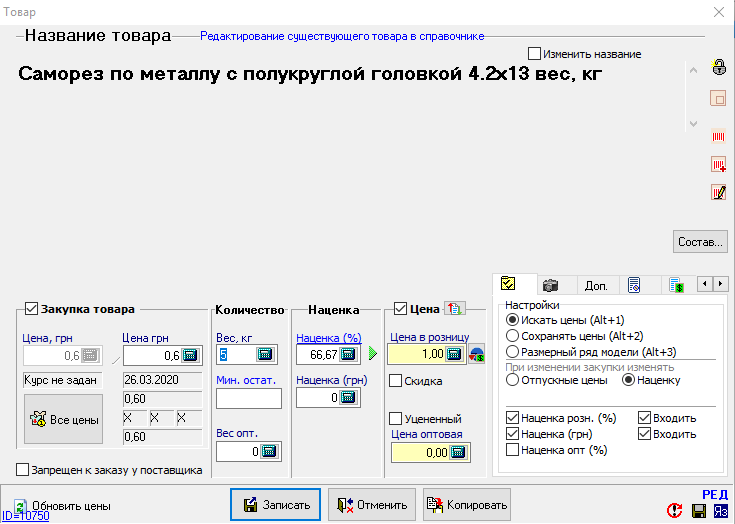Screen dimensions: 735x524
Task: Toggle the Скидка checkbox
Action: (396, 381)
